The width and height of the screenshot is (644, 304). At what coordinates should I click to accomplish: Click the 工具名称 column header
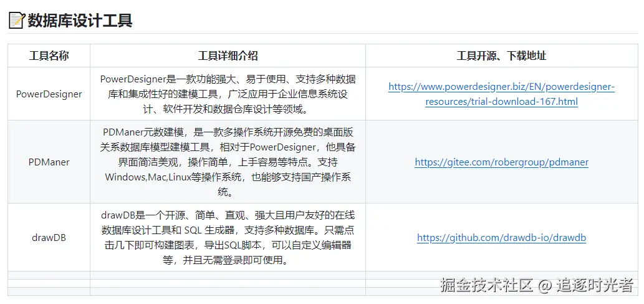[49, 56]
